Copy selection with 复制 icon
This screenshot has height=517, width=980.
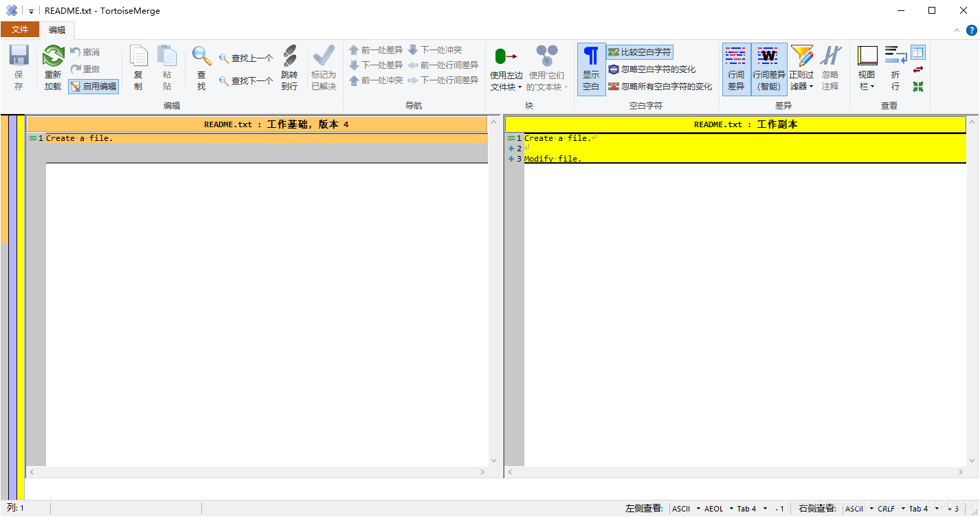pos(138,67)
